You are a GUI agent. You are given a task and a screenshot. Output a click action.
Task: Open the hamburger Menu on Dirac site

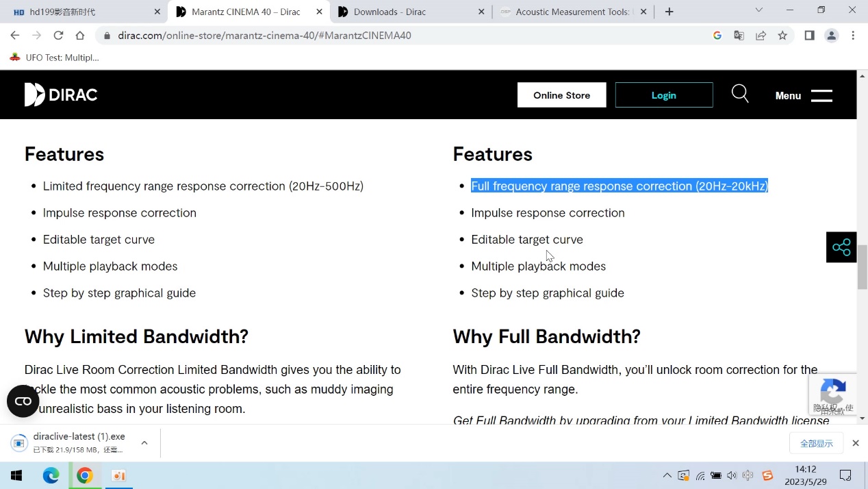804,95
